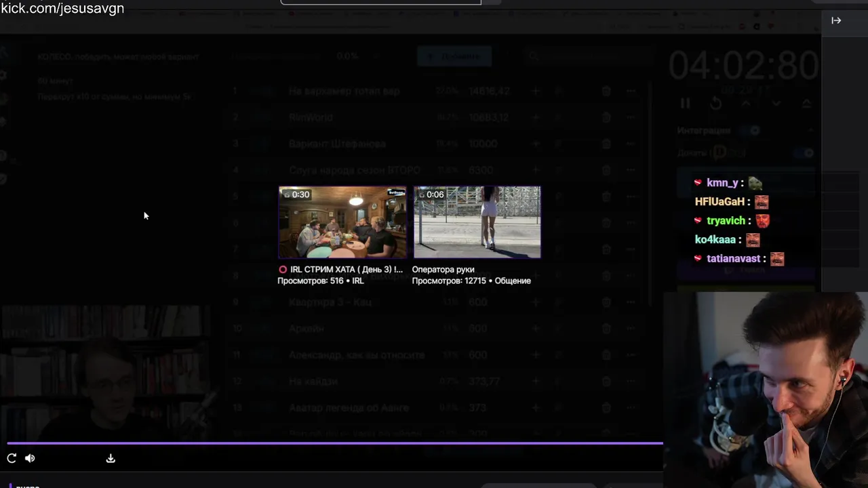Increase timer with the up chevron

746,104
